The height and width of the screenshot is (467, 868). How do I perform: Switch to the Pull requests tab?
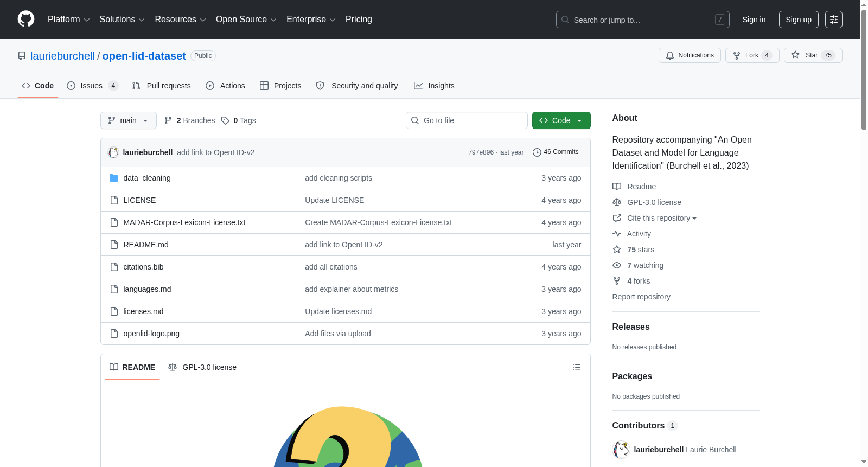[161, 86]
